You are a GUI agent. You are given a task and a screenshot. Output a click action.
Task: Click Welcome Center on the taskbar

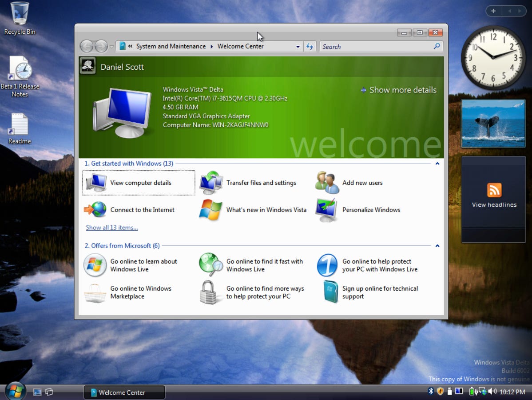tap(124, 392)
